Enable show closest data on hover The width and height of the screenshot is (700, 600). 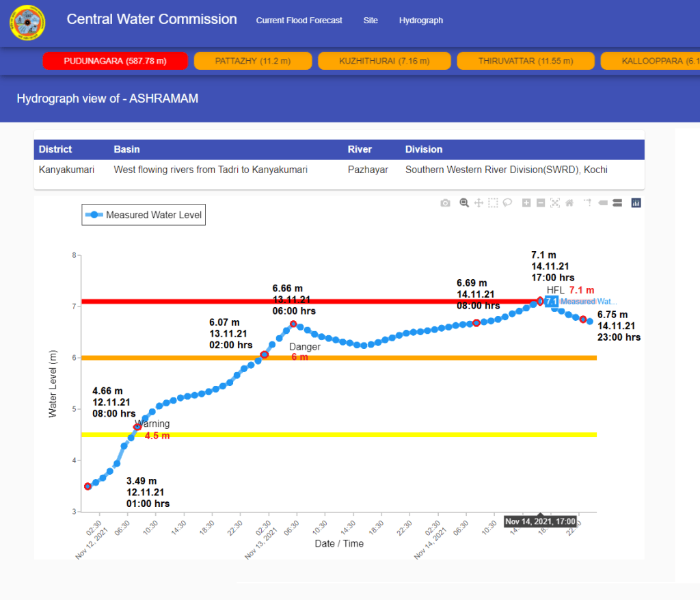pos(602,203)
